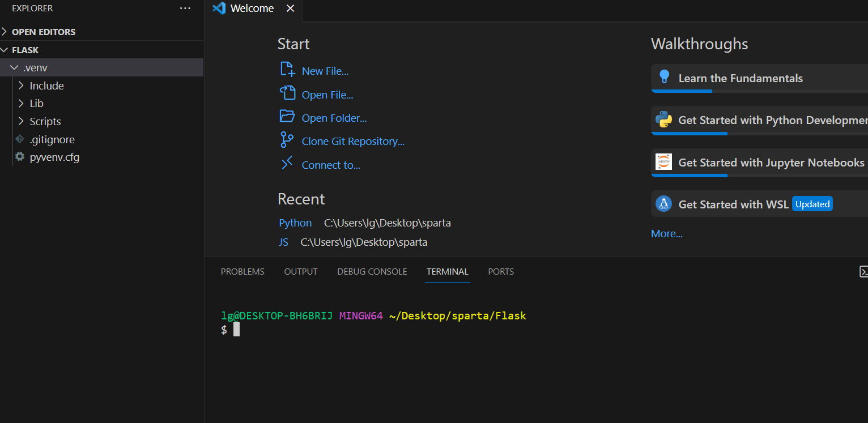Click the Clone Git Repository... link

353,142
